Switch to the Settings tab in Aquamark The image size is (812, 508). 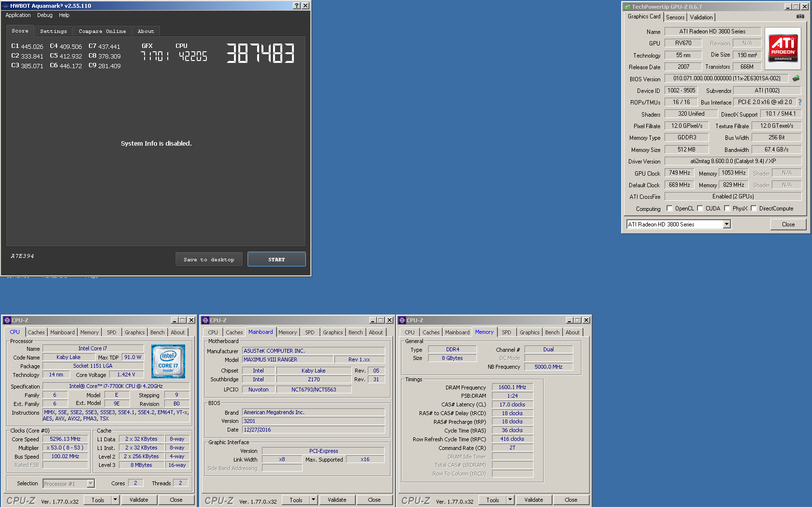point(54,31)
